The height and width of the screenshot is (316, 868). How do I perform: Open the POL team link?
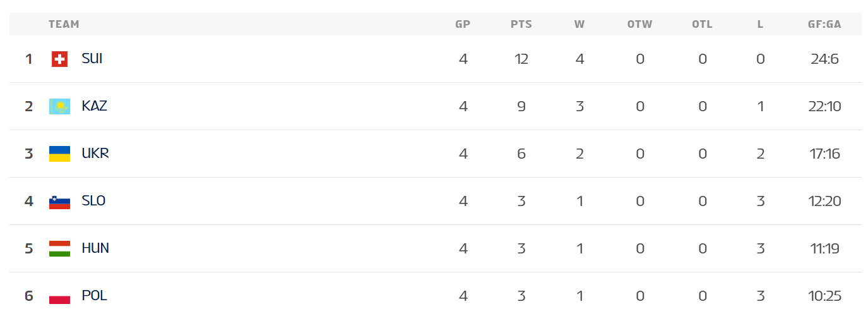95,296
